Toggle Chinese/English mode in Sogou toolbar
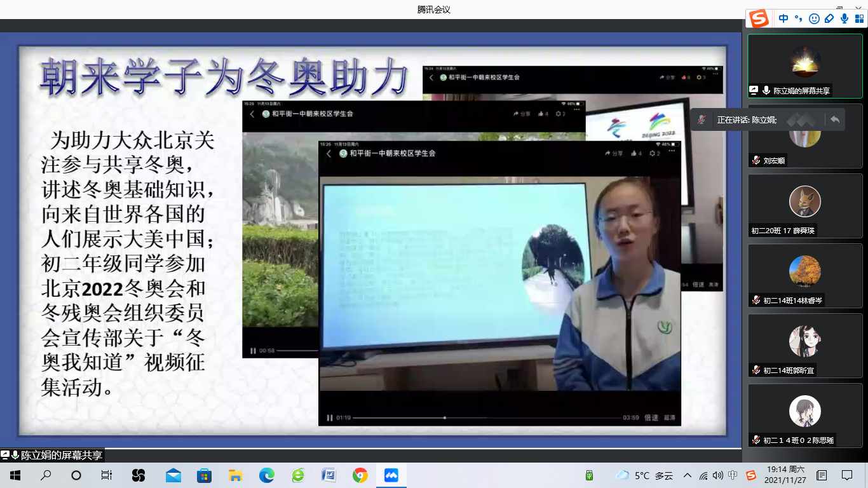 [x=783, y=18]
